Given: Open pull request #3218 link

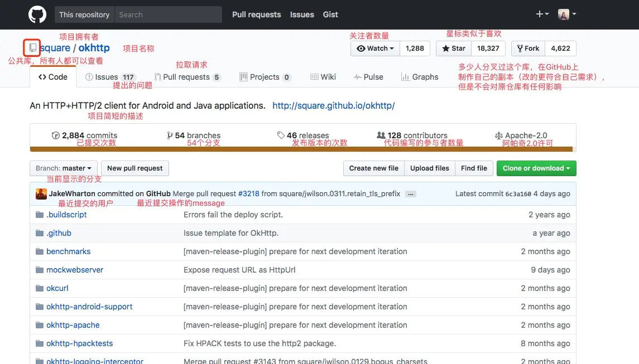Looking at the screenshot, I should [248, 194].
